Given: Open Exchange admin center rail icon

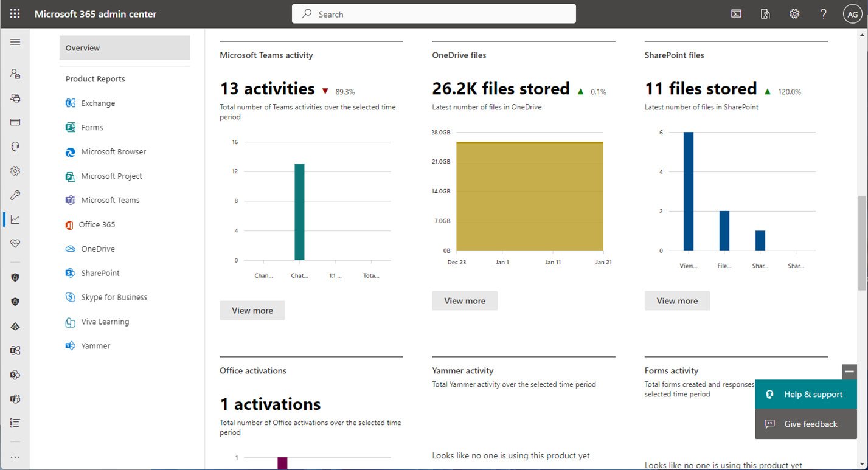Looking at the screenshot, I should click(15, 350).
